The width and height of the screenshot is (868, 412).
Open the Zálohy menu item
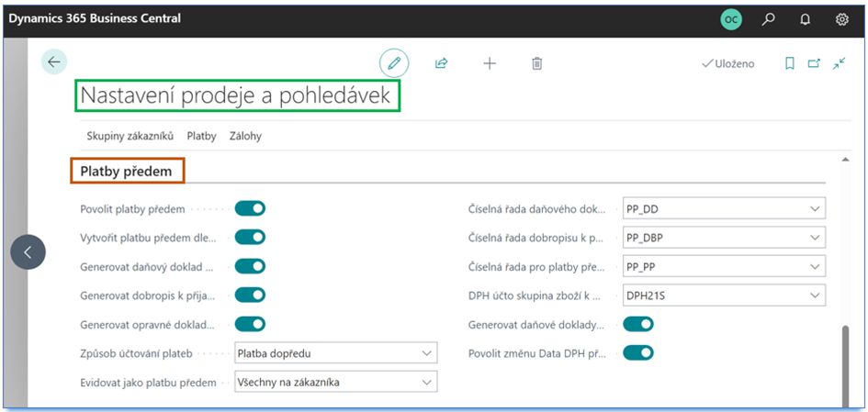coord(245,136)
